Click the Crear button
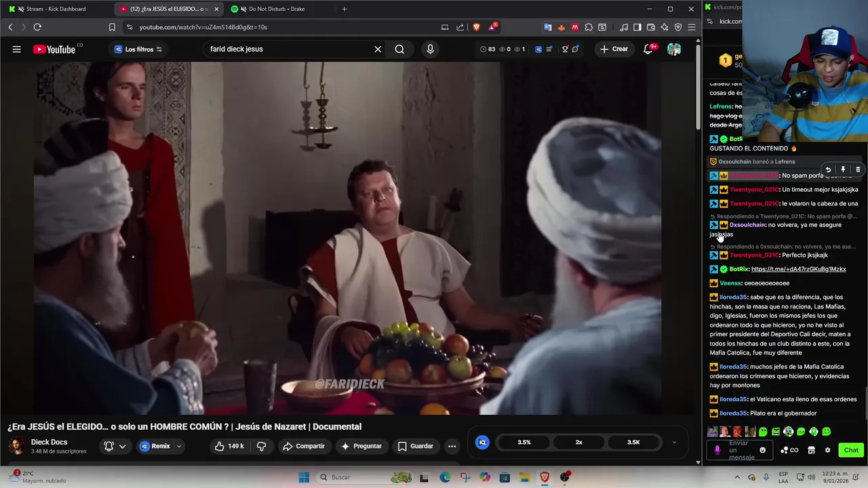868x488 pixels. pos(614,49)
